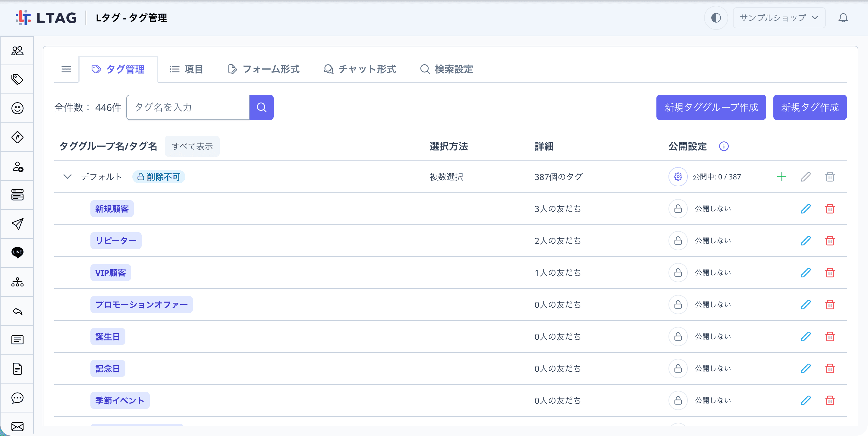Click the tag search magnifier button

(261, 107)
